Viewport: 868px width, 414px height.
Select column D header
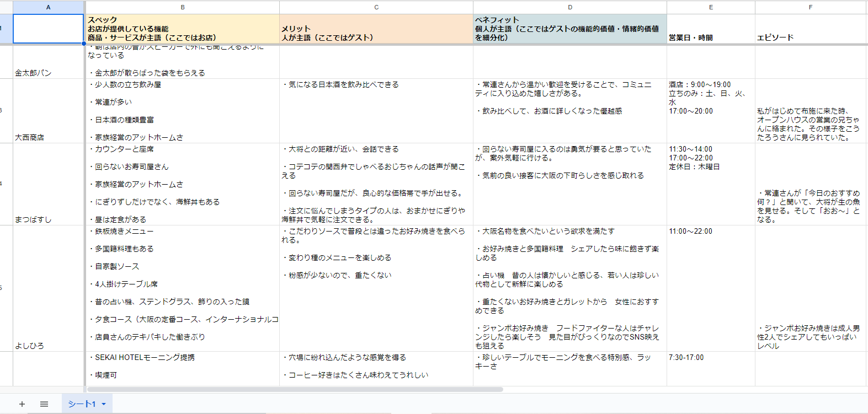pyautogui.click(x=570, y=7)
